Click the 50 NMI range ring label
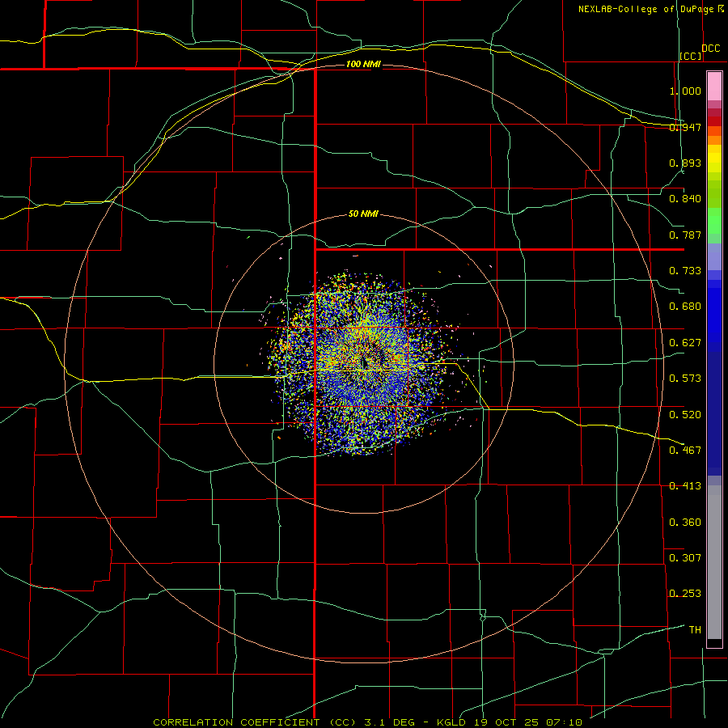Viewport: 728px width, 728px height. 363,214
